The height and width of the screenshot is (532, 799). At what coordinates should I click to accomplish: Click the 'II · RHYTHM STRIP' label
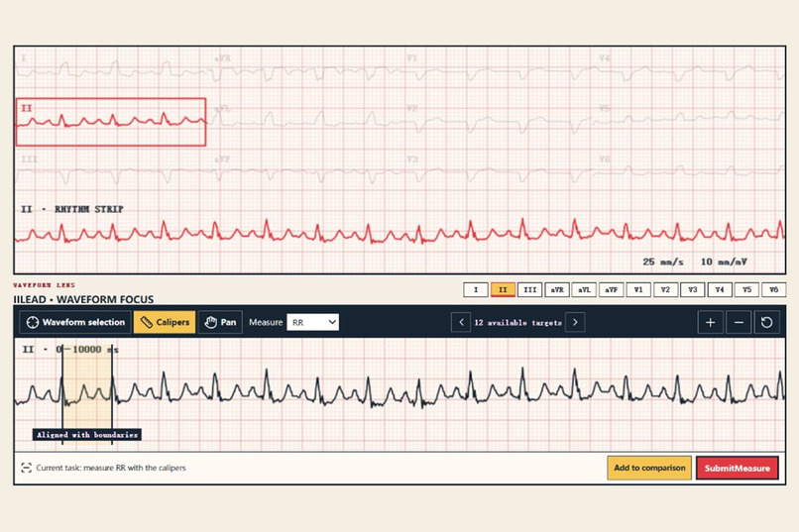point(71,209)
